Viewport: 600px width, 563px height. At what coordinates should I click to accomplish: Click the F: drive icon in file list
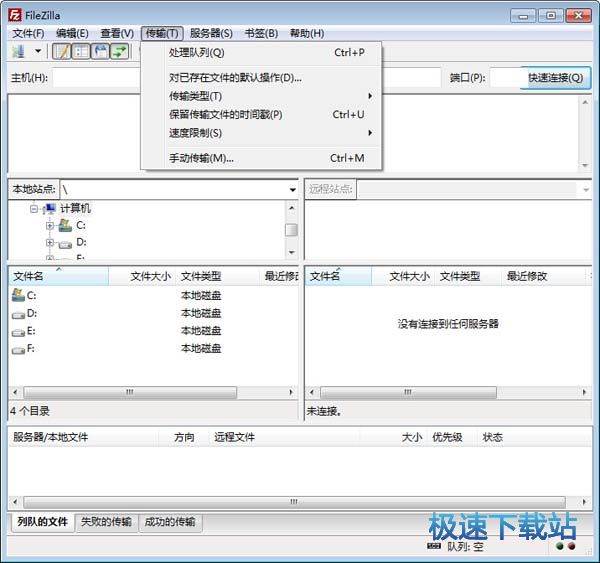point(17,349)
